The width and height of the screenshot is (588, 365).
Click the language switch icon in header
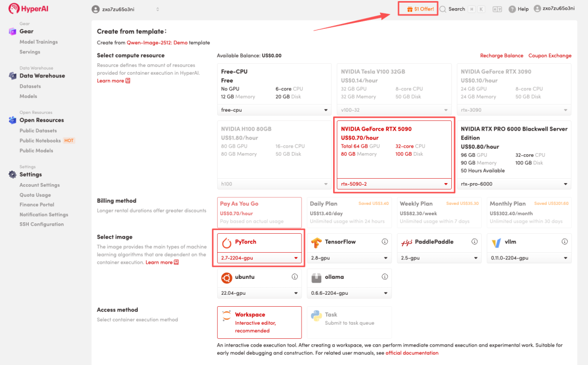pyautogui.click(x=497, y=9)
